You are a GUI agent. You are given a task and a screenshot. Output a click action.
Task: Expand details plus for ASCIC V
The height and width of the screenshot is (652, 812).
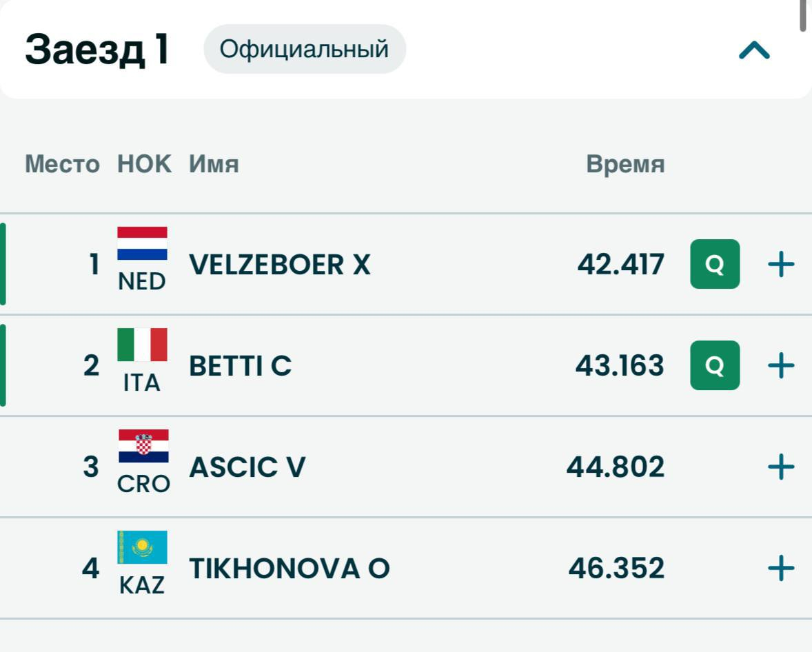781,467
